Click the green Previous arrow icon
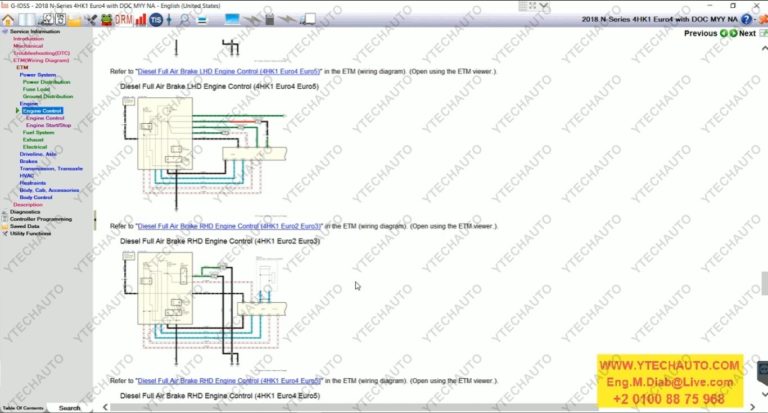Screen dimensions: 768x413 [723, 33]
